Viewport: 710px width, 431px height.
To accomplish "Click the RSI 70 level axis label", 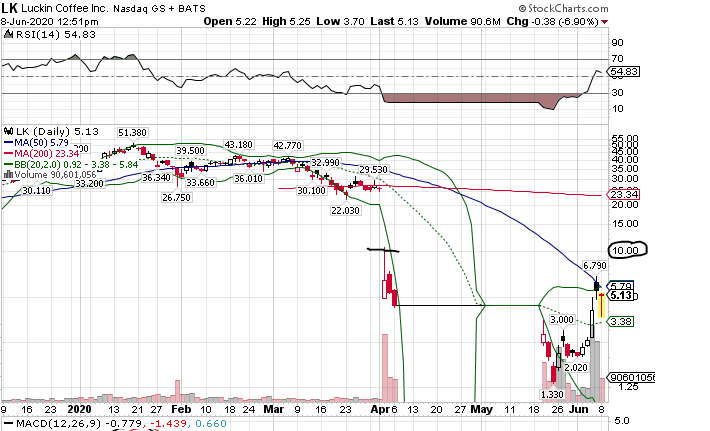I will tap(617, 58).
